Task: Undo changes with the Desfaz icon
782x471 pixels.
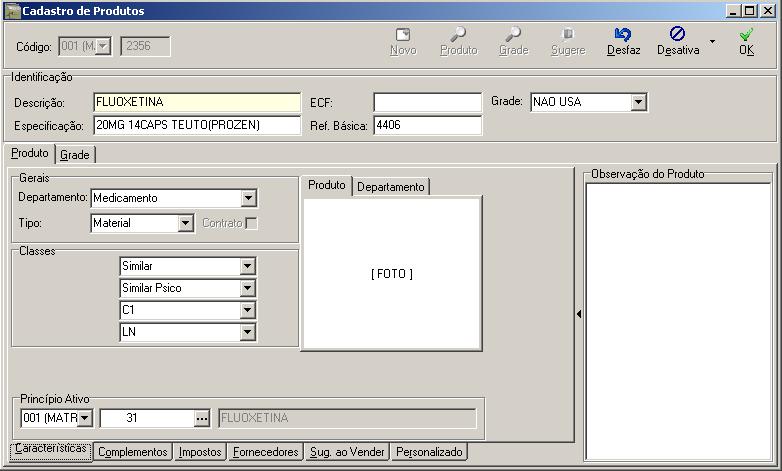Action: point(623,34)
